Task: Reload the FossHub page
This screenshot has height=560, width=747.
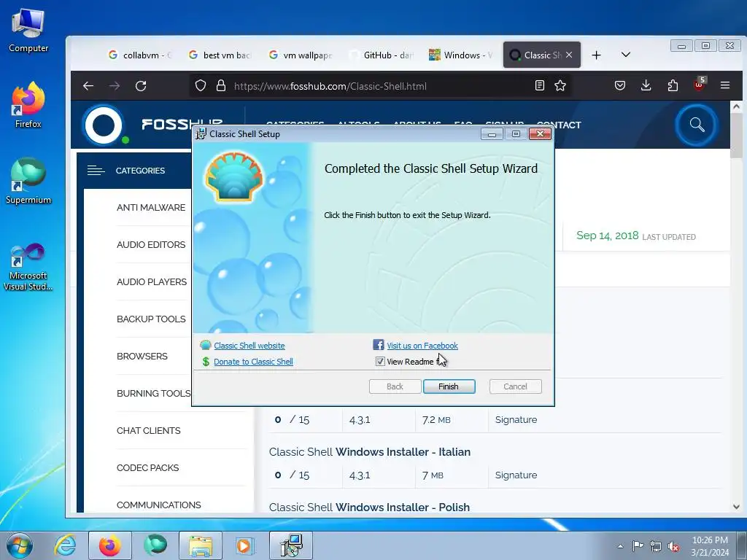Action: pos(141,86)
